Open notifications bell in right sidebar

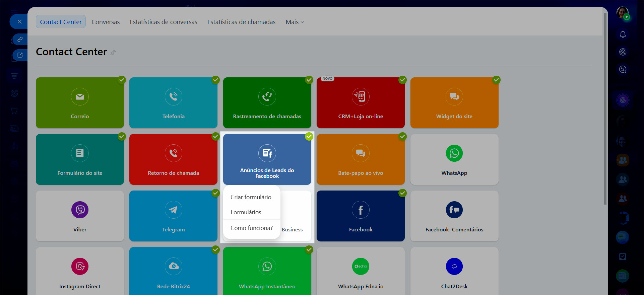coord(623,34)
